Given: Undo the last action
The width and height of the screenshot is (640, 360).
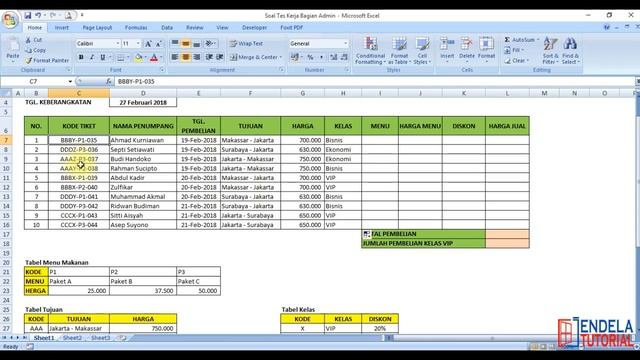Looking at the screenshot, I should [x=38, y=16].
